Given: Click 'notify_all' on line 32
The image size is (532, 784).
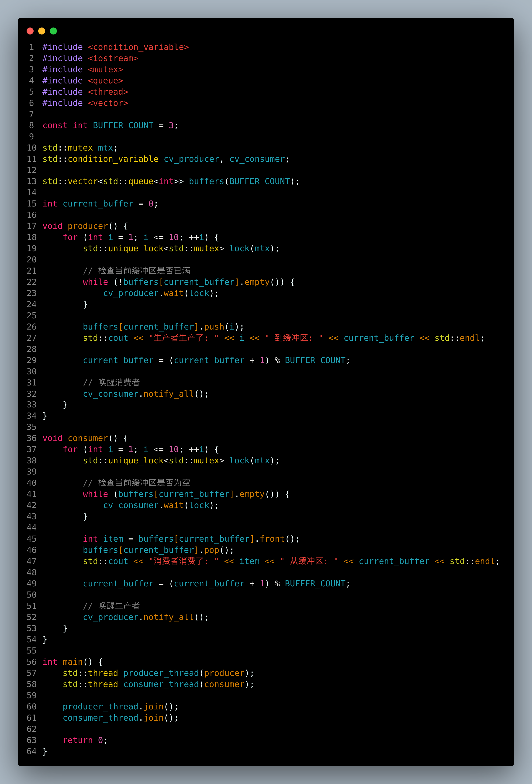Looking at the screenshot, I should click(x=169, y=394).
